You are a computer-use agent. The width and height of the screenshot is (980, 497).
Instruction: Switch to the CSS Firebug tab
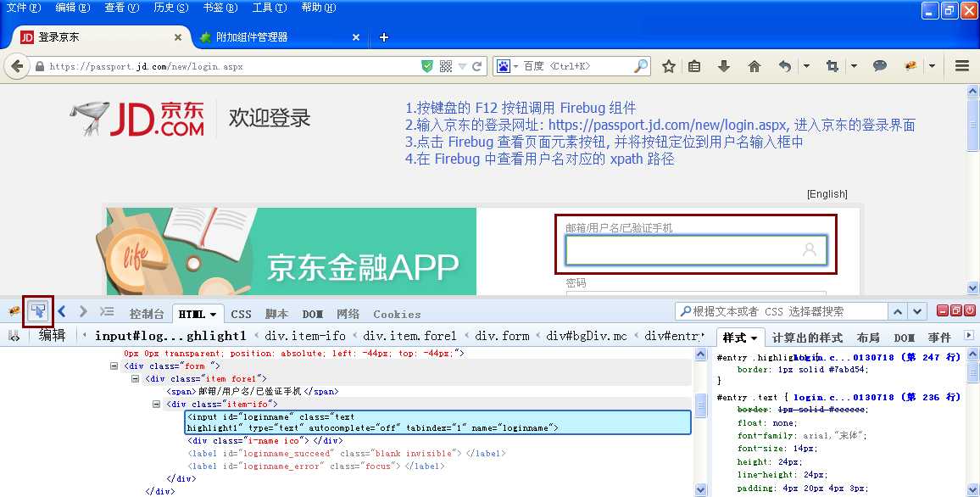pyautogui.click(x=241, y=314)
